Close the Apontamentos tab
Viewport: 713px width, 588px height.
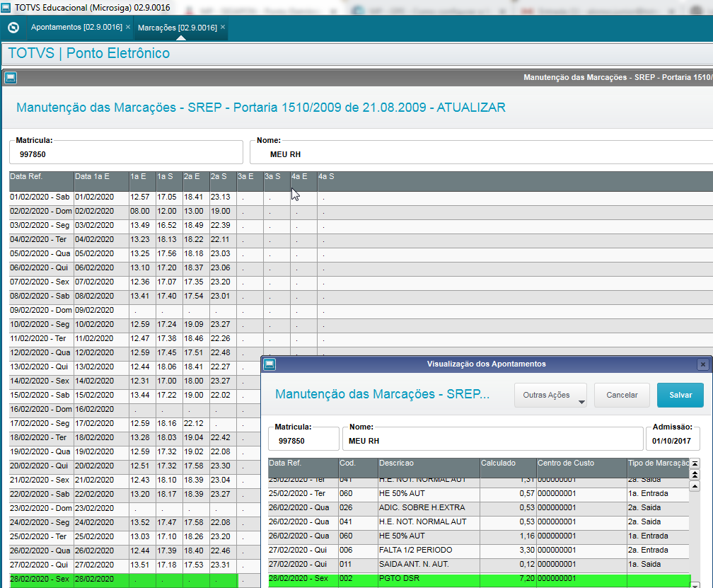[x=128, y=28]
